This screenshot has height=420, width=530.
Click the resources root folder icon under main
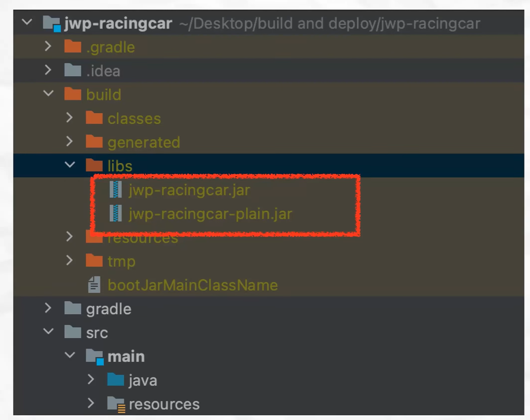(x=116, y=405)
